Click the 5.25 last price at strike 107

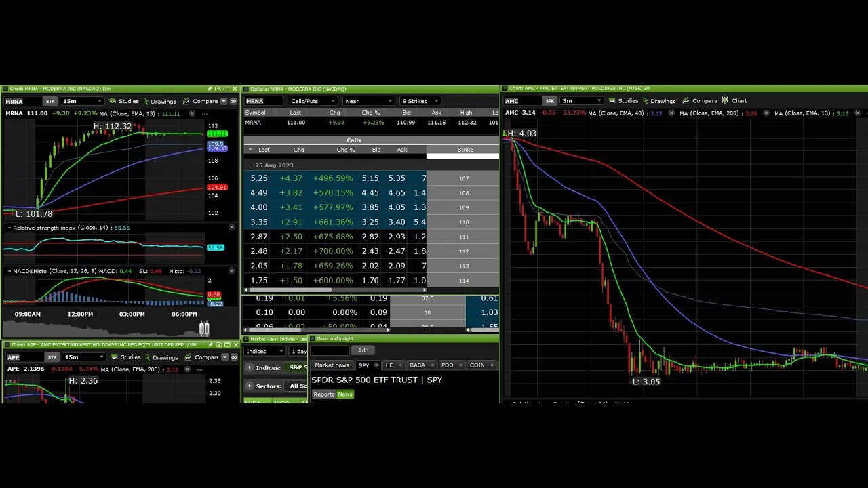(259, 178)
